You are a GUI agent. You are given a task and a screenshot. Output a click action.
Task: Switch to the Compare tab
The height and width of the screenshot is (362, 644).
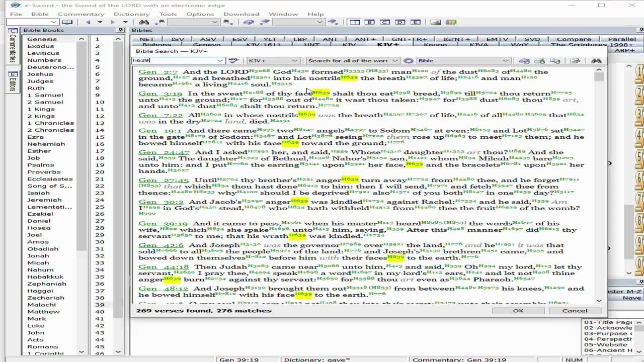[574, 39]
